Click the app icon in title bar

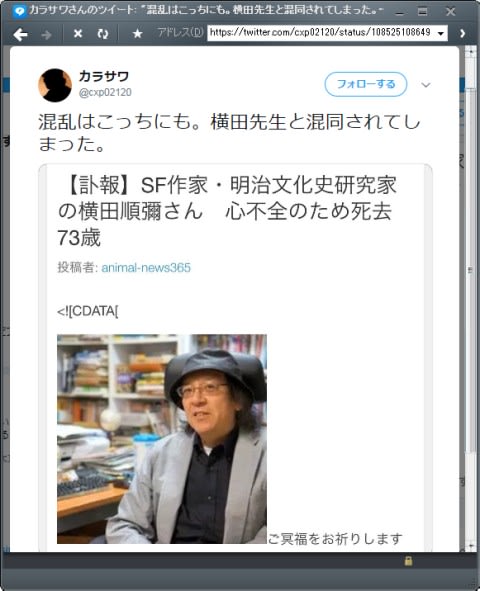pyautogui.click(x=19, y=11)
